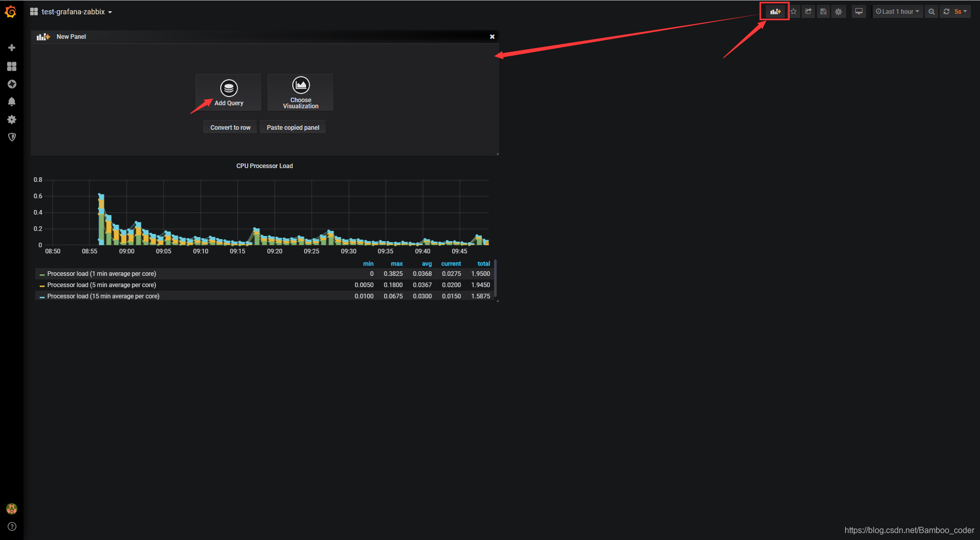Click the 1.9500 total value
The height and width of the screenshot is (540, 980).
(x=480, y=274)
